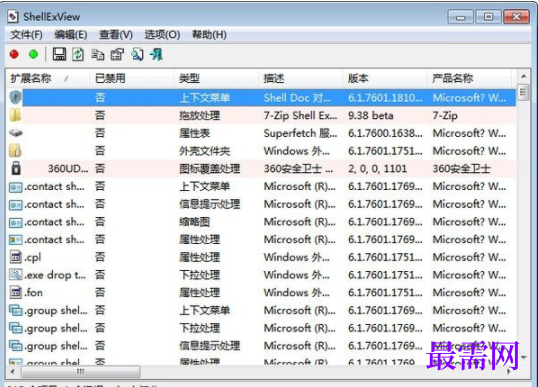
Task: Click the '6.1.7600.1638...' version cell
Action: 385,133
